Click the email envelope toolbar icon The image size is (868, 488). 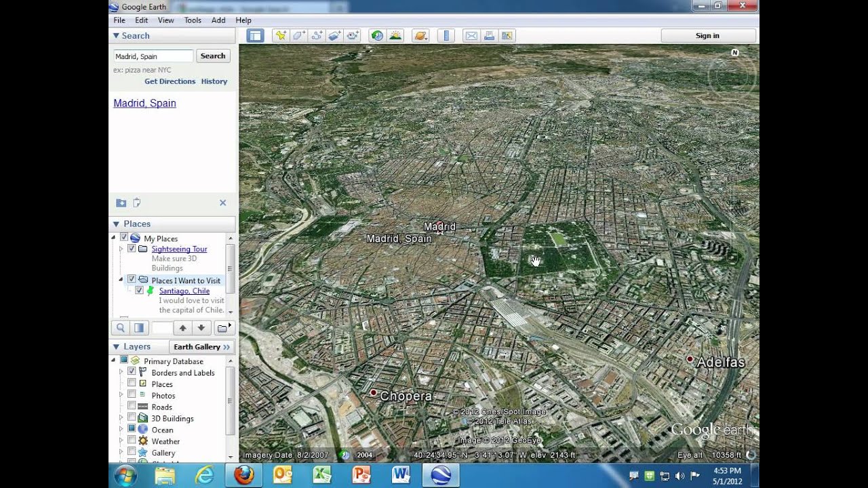point(471,36)
